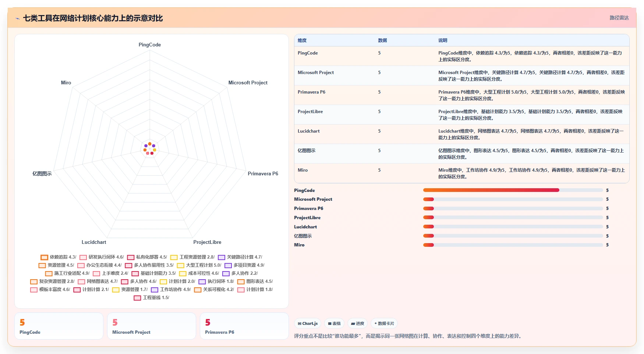Click the 工作坊协作 4.9 legend entry

point(171,290)
